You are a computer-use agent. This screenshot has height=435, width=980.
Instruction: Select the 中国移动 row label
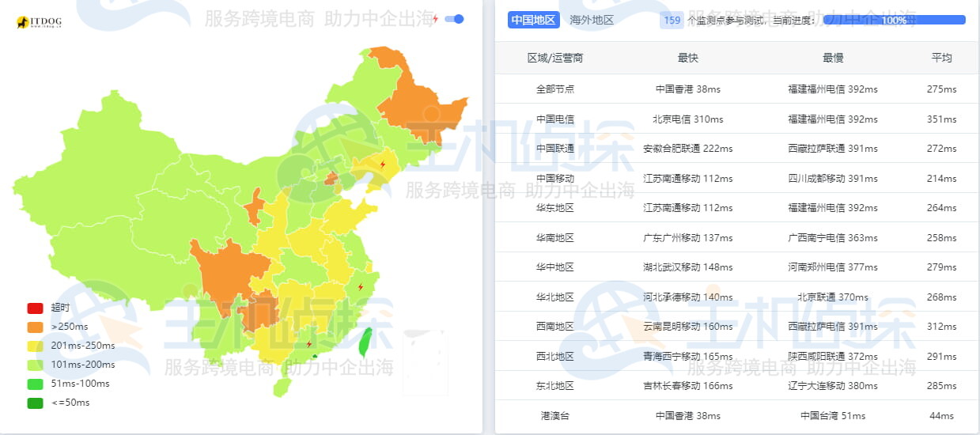click(x=555, y=179)
